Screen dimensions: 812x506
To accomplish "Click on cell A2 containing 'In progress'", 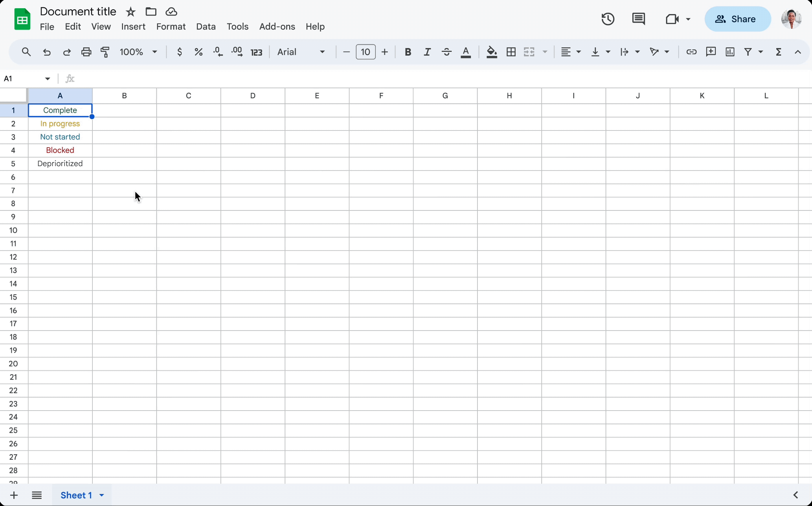I will coord(59,124).
